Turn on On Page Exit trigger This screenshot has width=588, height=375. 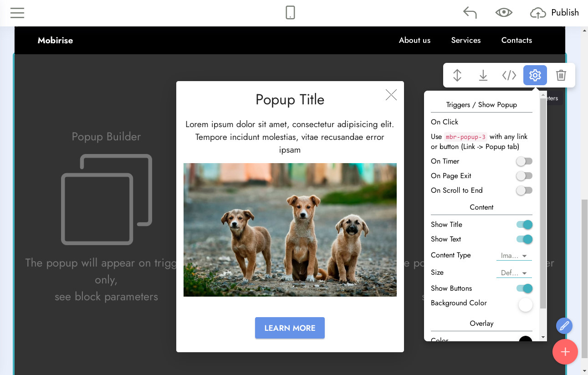pyautogui.click(x=524, y=176)
